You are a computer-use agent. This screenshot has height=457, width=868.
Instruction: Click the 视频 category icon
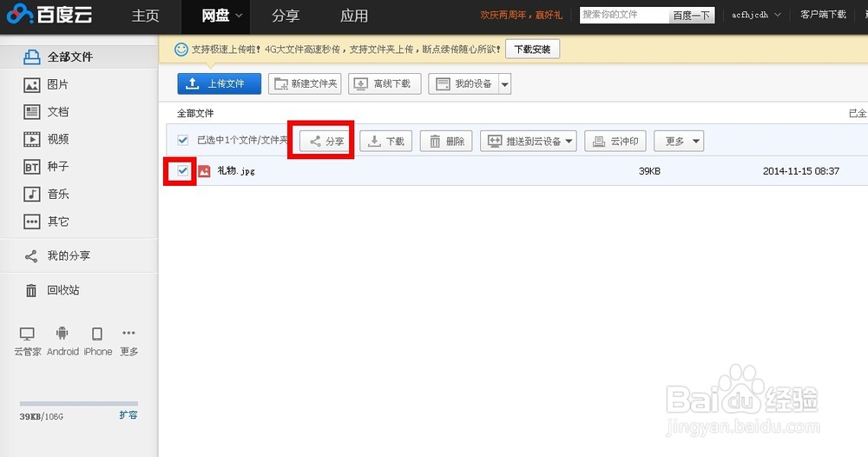31,139
